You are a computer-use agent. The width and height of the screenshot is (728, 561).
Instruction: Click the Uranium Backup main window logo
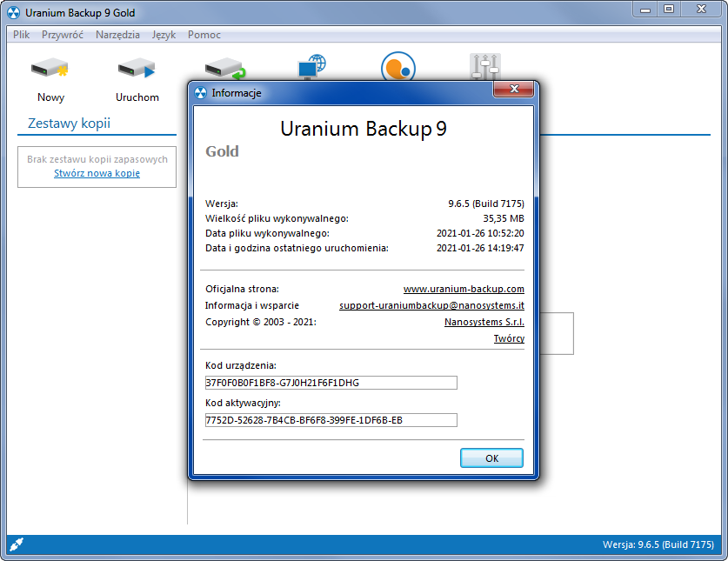pos(14,12)
